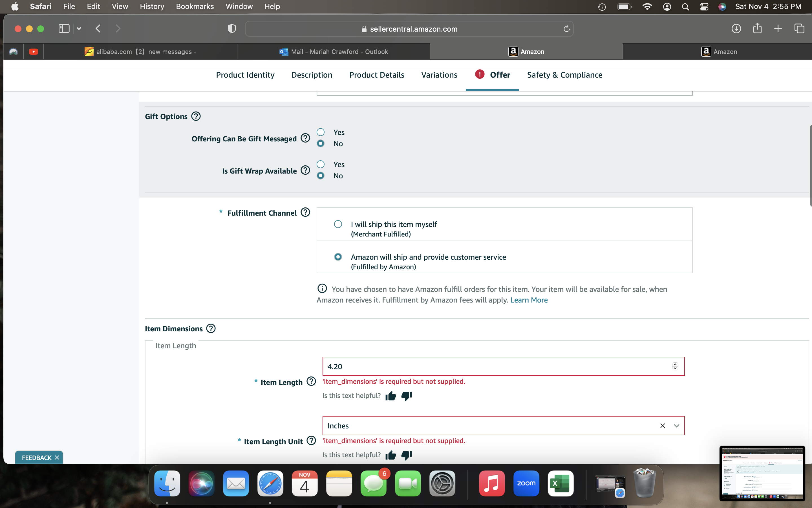Image resolution: width=812 pixels, height=508 pixels.
Task: Reload the Safari page
Action: (x=566, y=29)
